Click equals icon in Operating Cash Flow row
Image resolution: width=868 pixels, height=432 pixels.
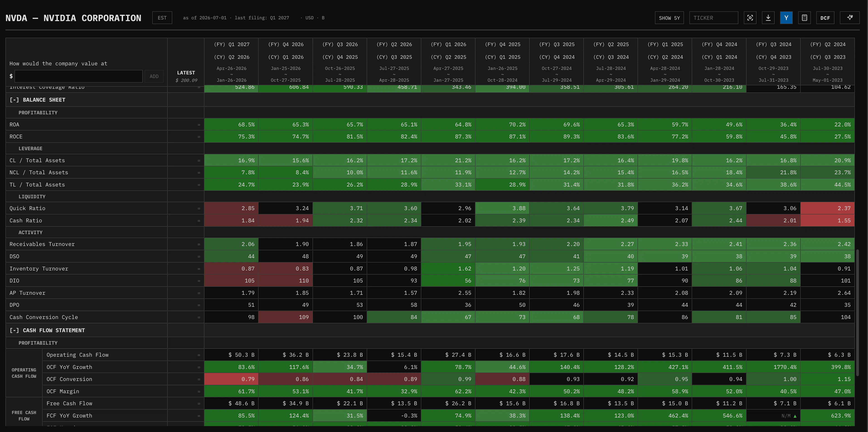tap(199, 355)
